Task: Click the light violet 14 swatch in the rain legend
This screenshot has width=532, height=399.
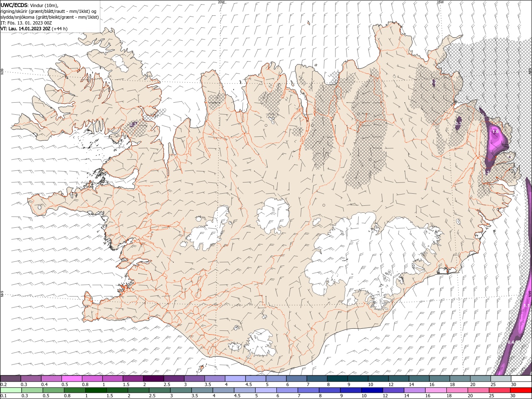Action: click(414, 390)
